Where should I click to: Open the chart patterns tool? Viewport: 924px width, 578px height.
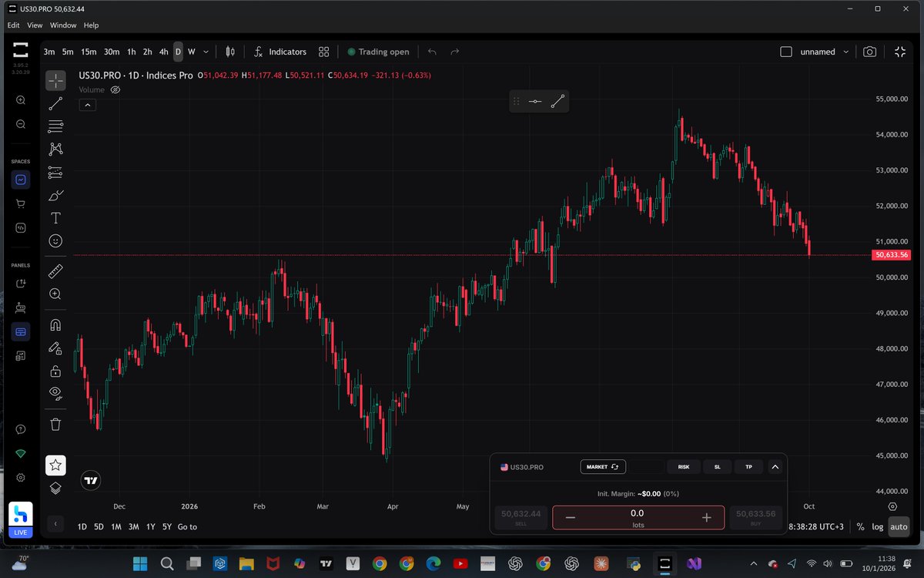(x=55, y=149)
